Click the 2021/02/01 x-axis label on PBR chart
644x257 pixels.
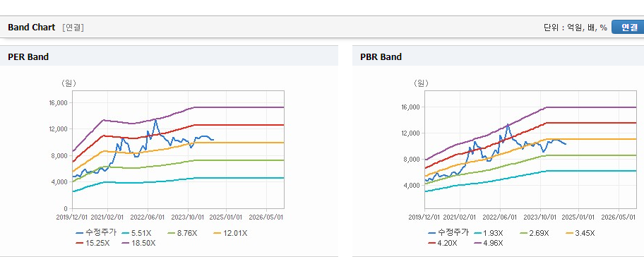[x=460, y=217]
